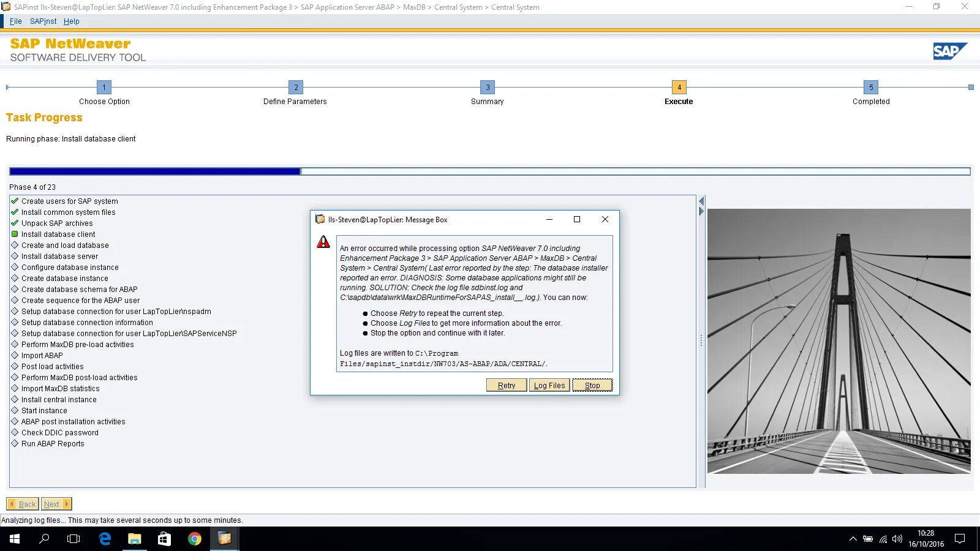This screenshot has width=980, height=551.
Task: Select step 1 Choose Option marker
Action: click(x=104, y=87)
